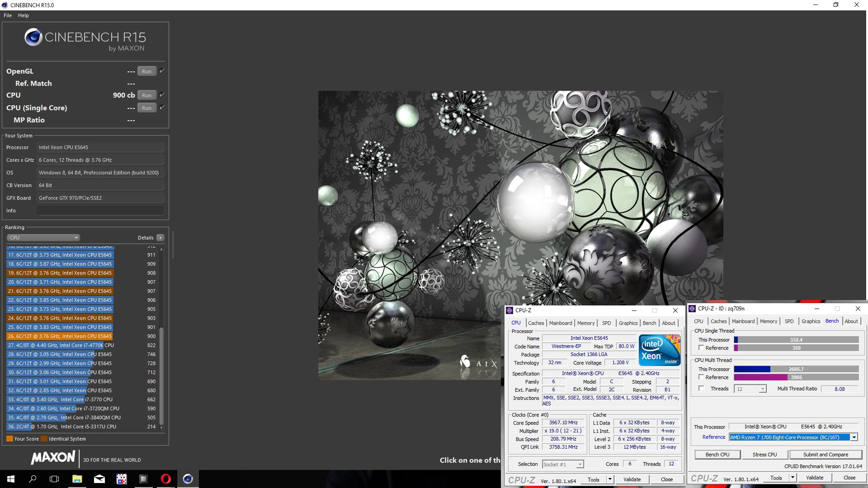Click the Cinebench taskbar icon

click(x=188, y=479)
